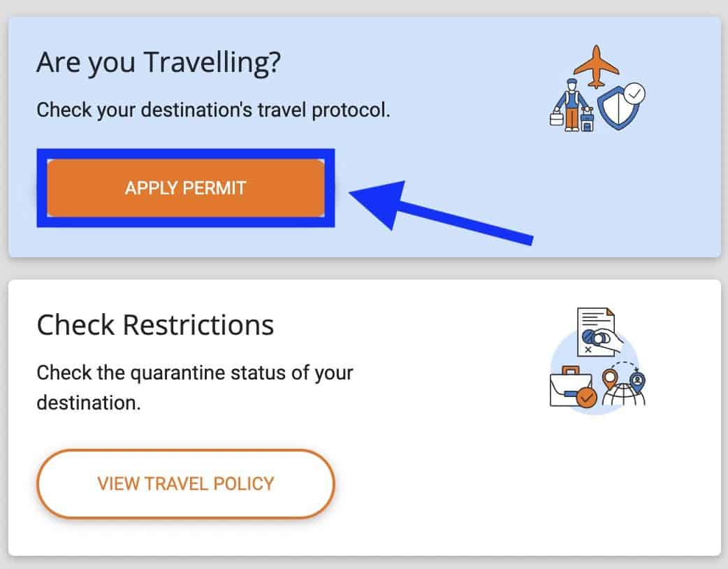Click the "Are you Travelling?" heading

coord(159,63)
